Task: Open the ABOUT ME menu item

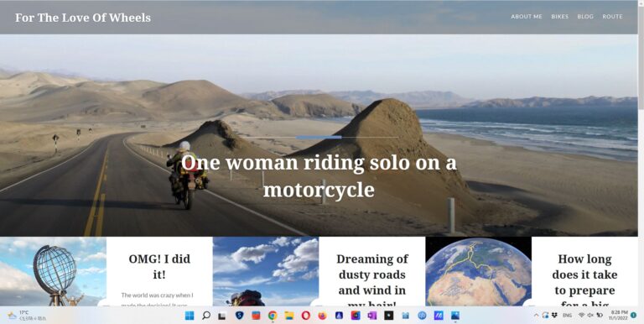Action: point(527,17)
